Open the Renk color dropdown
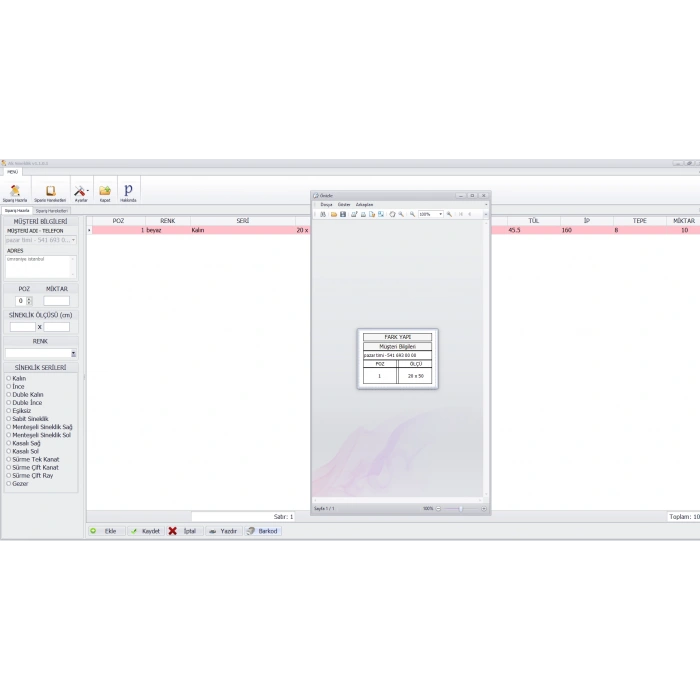Image resolution: width=700 pixels, height=700 pixels. [x=73, y=353]
